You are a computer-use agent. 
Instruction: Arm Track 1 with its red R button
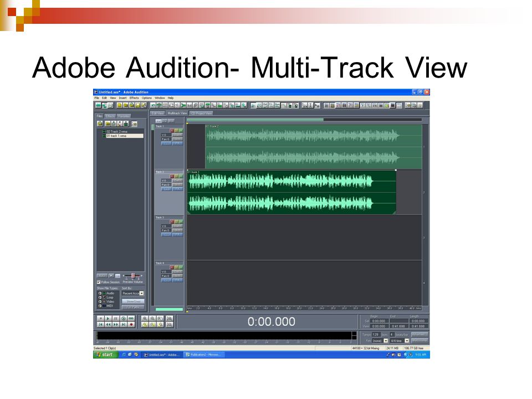point(172,131)
